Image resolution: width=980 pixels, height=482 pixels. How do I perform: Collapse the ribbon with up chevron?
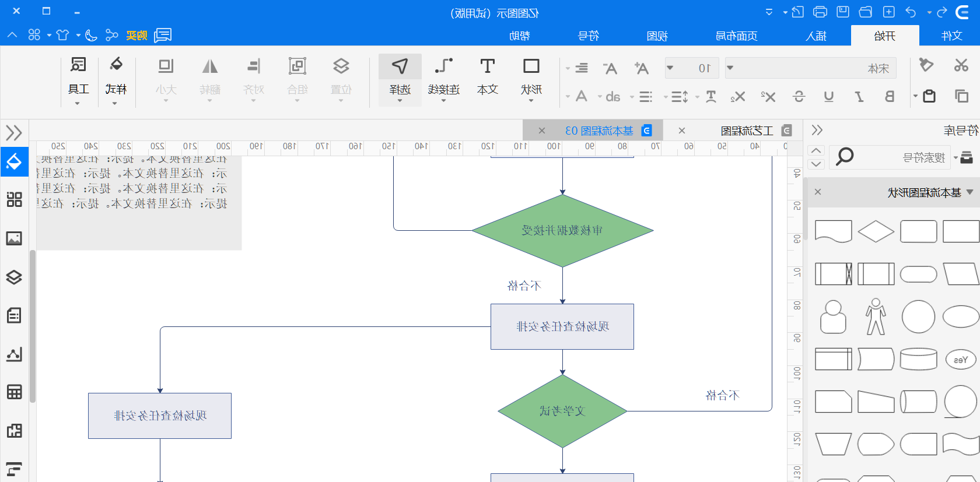pyautogui.click(x=12, y=36)
